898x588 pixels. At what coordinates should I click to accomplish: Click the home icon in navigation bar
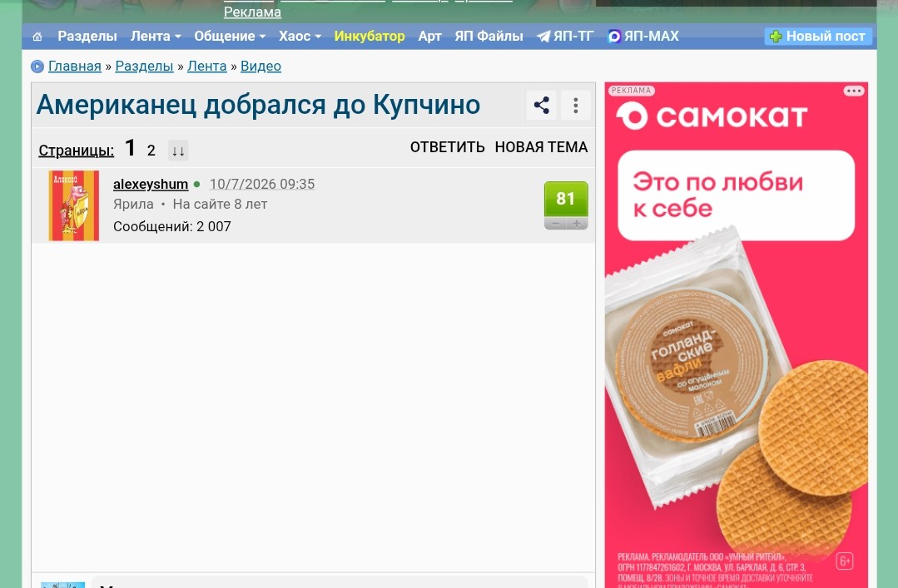[37, 37]
